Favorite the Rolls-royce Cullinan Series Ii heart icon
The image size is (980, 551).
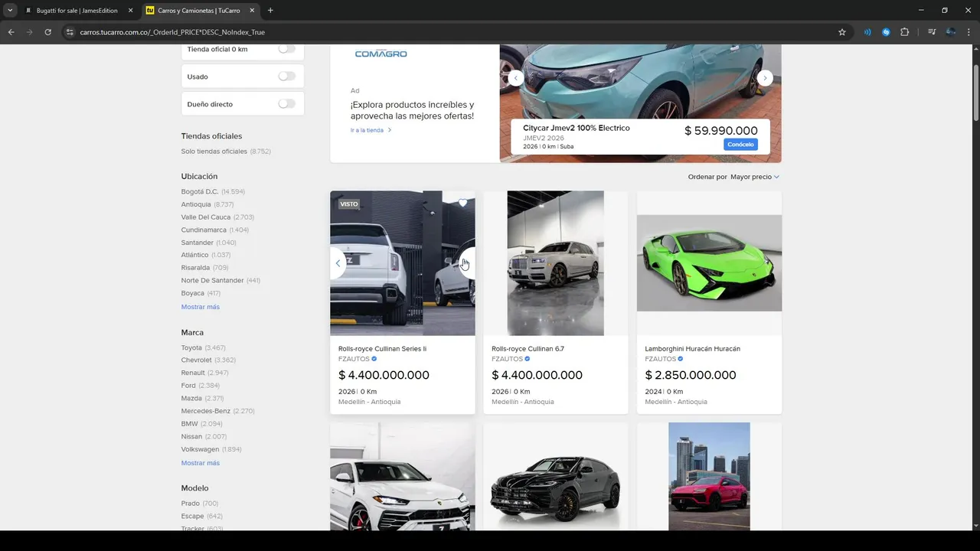coord(462,203)
